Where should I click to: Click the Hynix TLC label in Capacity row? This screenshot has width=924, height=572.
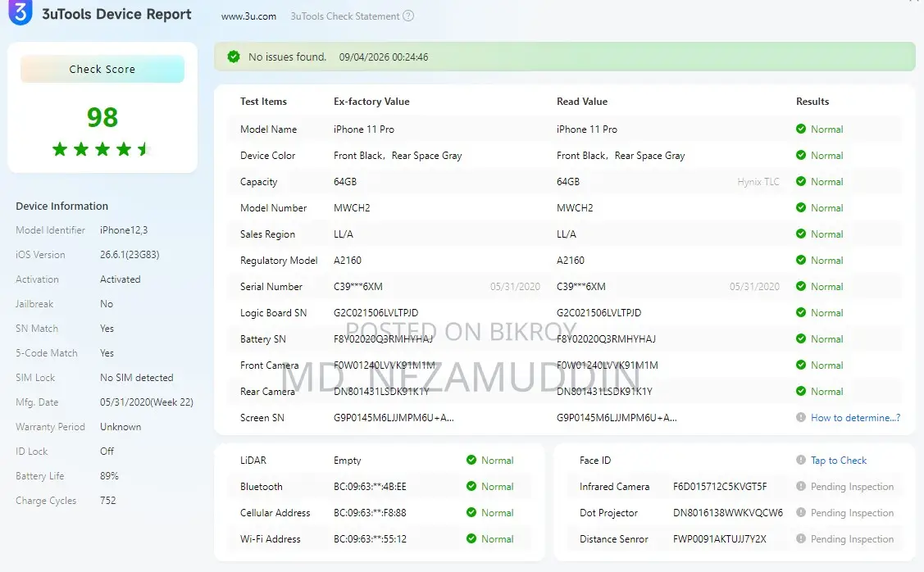[758, 182]
